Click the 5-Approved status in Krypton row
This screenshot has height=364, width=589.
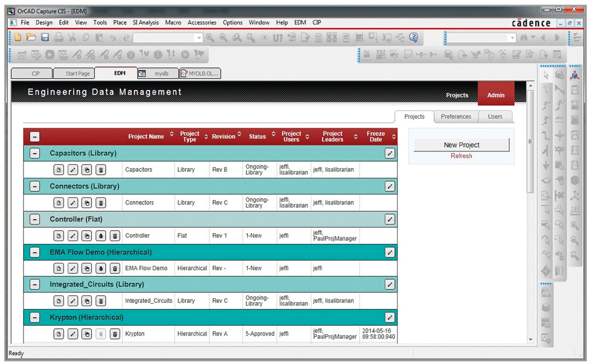260,334
